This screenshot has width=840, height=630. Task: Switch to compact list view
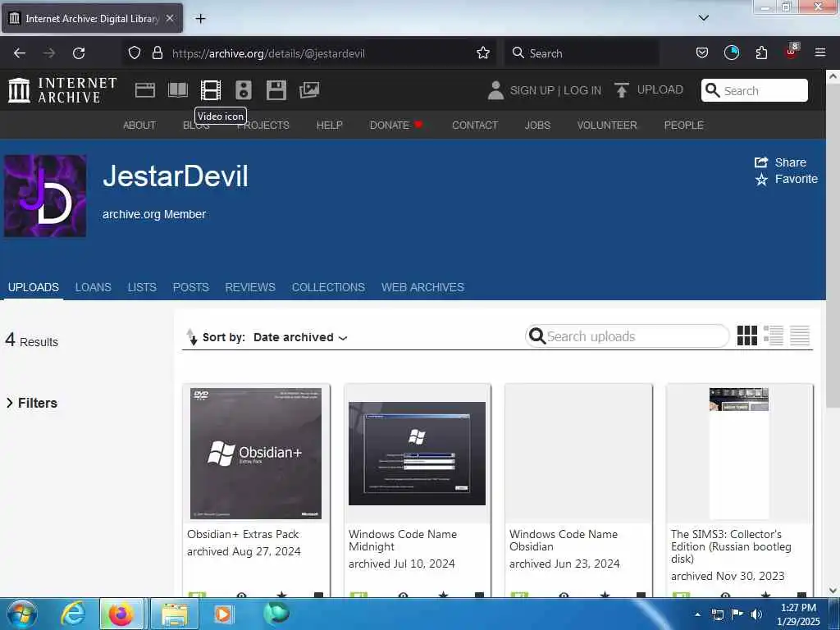tap(800, 336)
